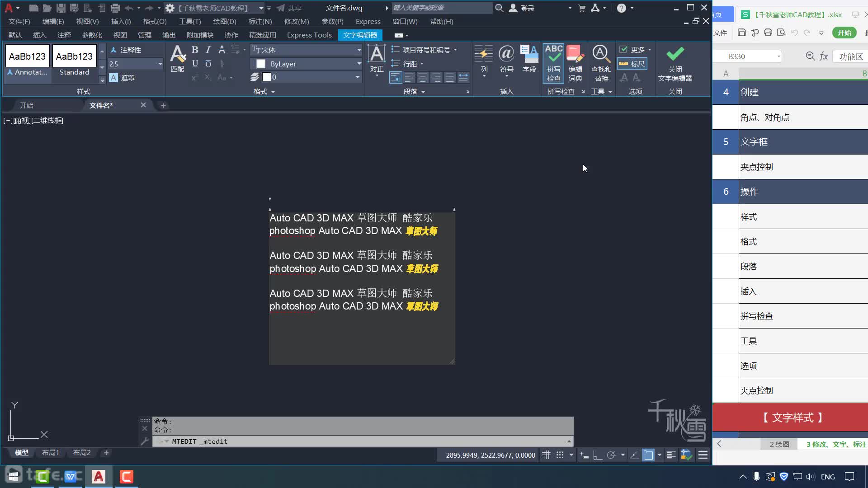Click the Share (共享) button
Screen dimensions: 868x488
(289, 8)
